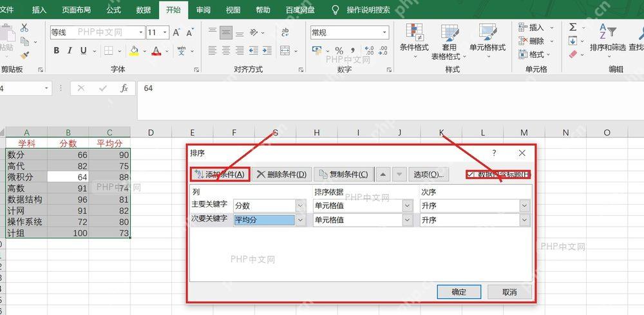
Task: Decrease decimal places icon
Action: coord(383,50)
